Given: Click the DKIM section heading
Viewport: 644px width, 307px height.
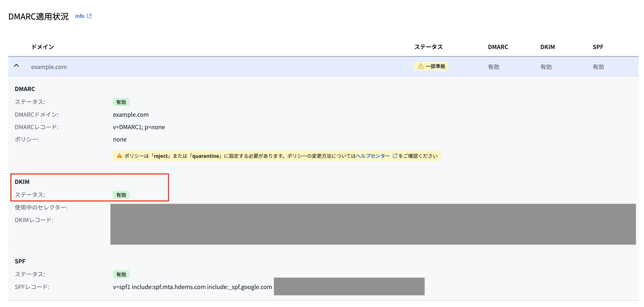Looking at the screenshot, I should point(22,182).
